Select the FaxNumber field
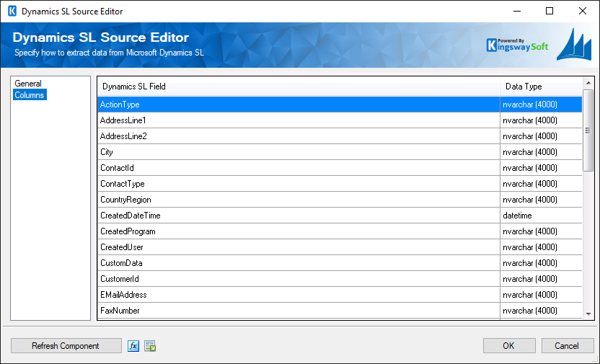The width and height of the screenshot is (600, 364). (x=299, y=311)
